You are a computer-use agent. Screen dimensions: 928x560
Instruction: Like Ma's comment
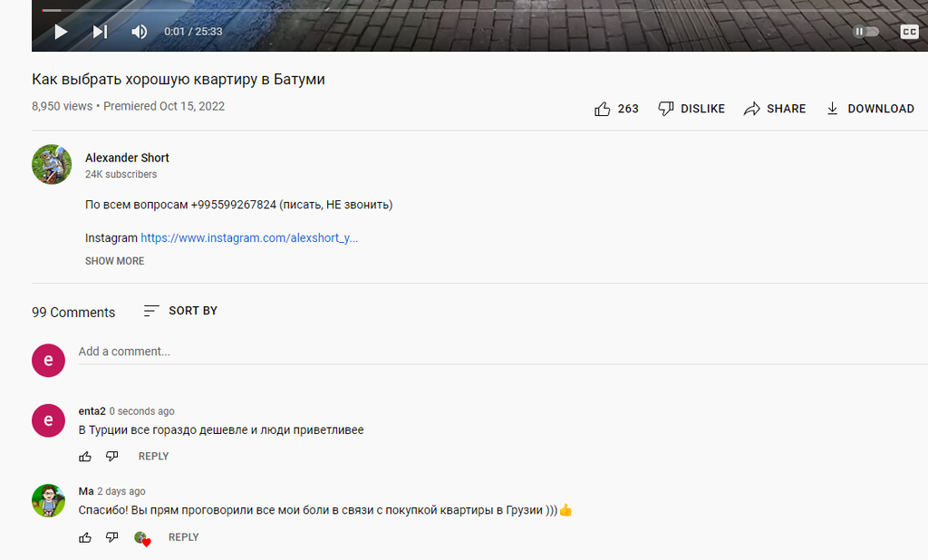85,537
